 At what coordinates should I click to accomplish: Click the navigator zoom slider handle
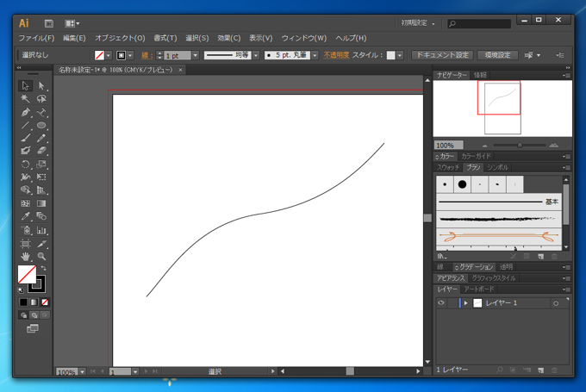coord(520,145)
